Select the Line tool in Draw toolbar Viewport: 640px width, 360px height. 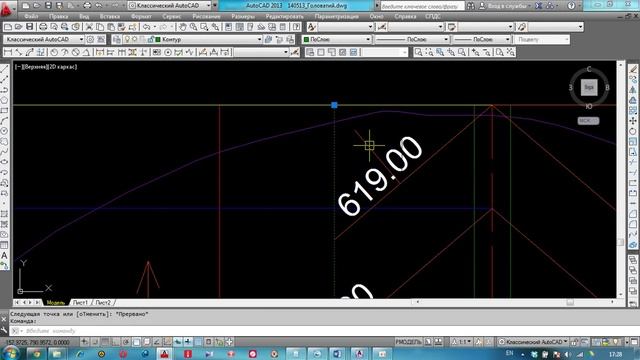4,69
